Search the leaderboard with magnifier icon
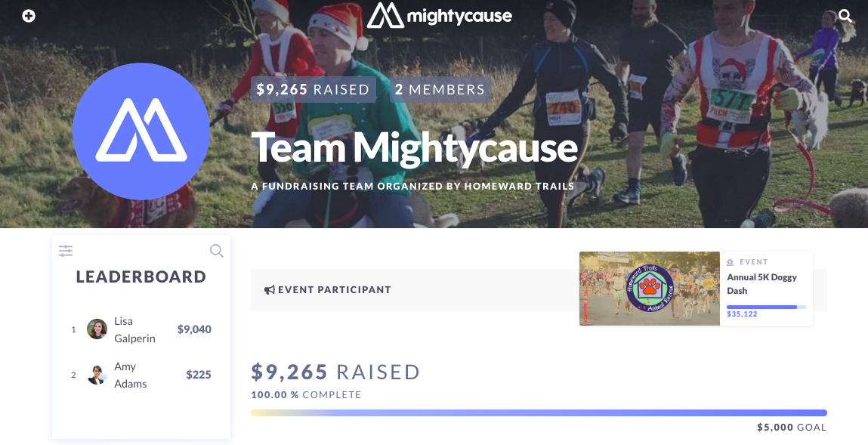The height and width of the screenshot is (445, 868). (x=217, y=251)
